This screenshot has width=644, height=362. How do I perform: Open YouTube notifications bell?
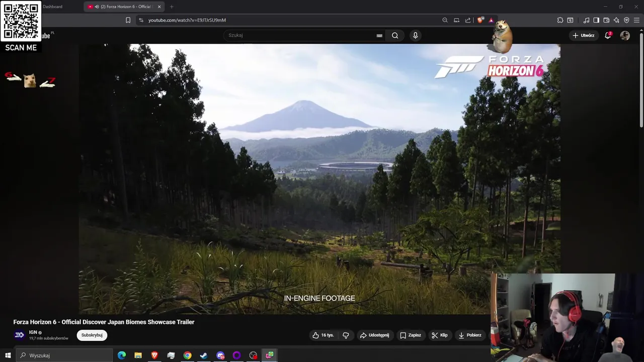coord(608,35)
